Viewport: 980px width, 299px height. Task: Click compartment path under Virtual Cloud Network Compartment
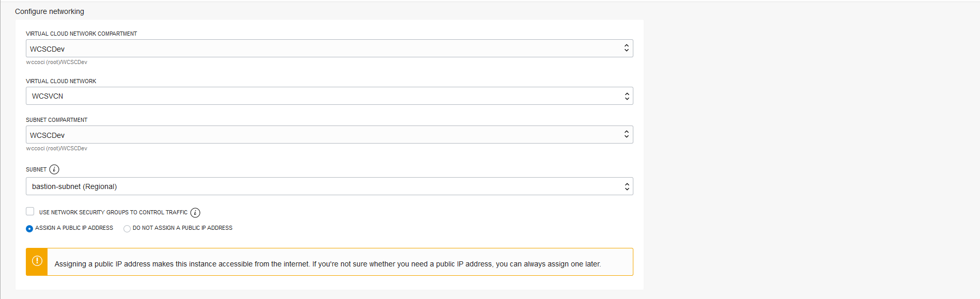coord(57,62)
